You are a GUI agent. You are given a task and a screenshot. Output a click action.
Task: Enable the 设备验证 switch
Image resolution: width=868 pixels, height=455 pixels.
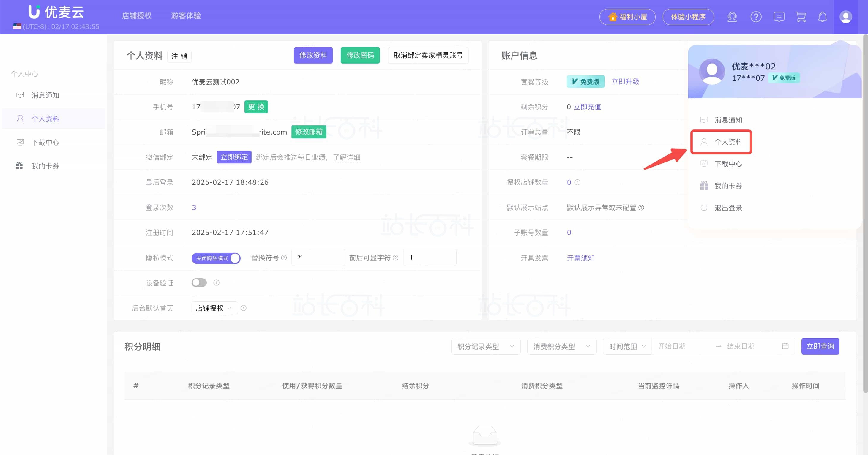point(199,282)
